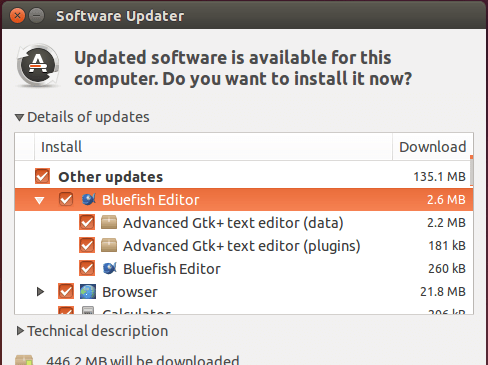Click the package icon for text editor (data)
The height and width of the screenshot is (365, 488).
click(109, 222)
